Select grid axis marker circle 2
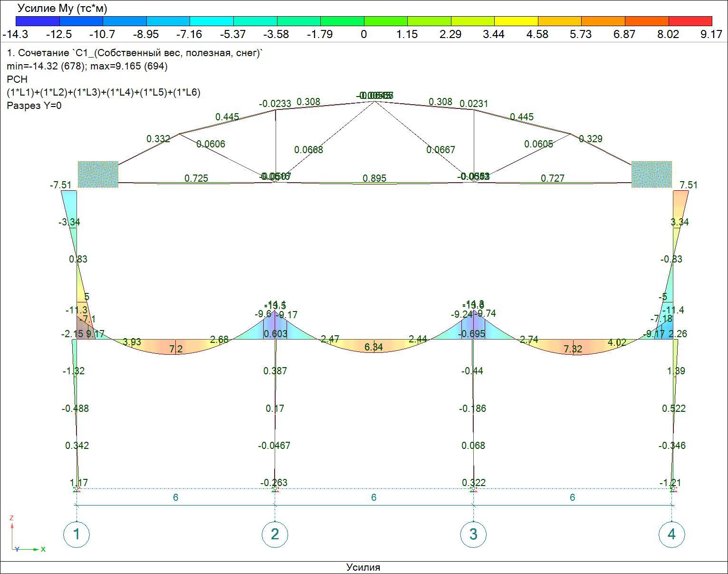The height and width of the screenshot is (574, 728). [x=275, y=534]
